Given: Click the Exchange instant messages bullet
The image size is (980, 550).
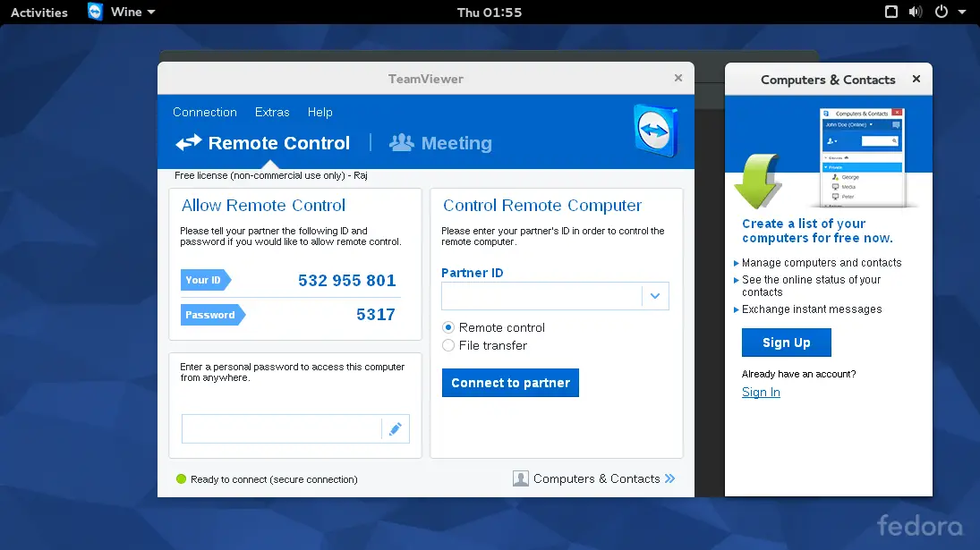Looking at the screenshot, I should pyautogui.click(x=811, y=309).
